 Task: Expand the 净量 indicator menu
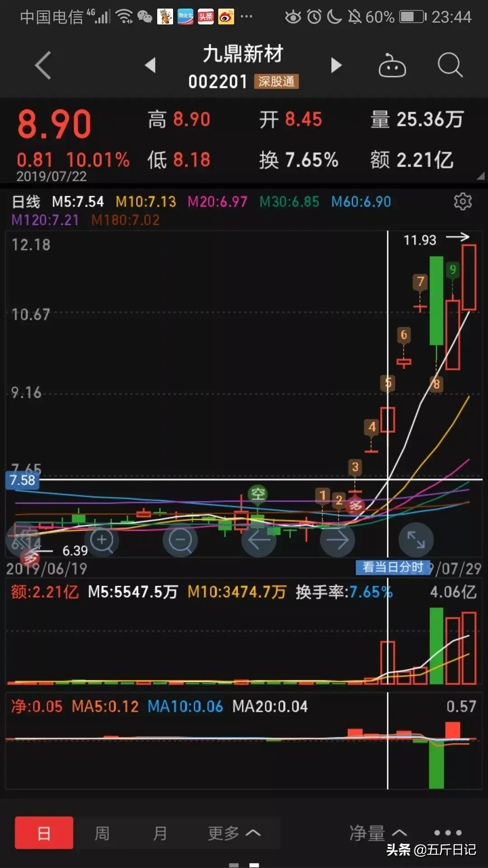[x=378, y=833]
